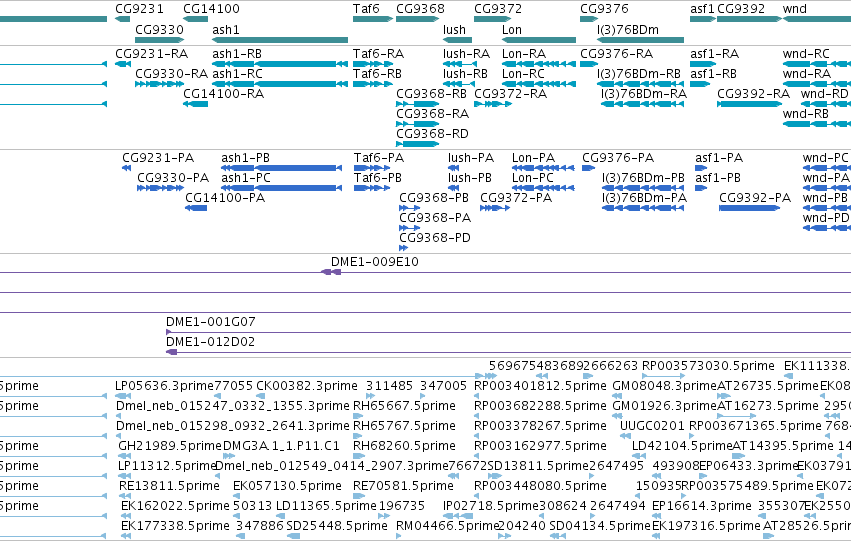Select protein CG9392-PA

point(755,198)
